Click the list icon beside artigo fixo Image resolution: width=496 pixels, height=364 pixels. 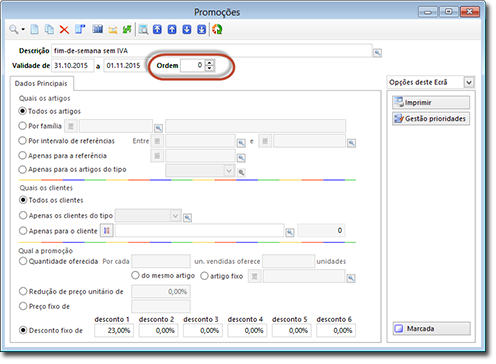254,276
